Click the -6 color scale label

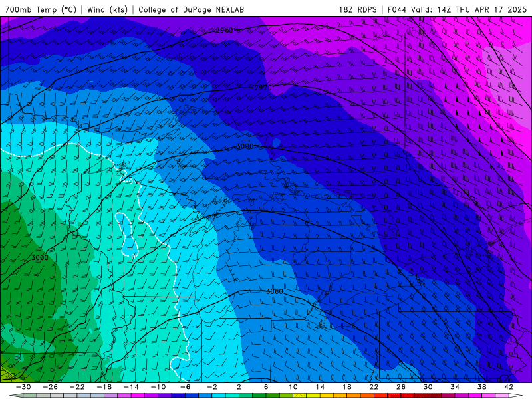click(x=185, y=387)
